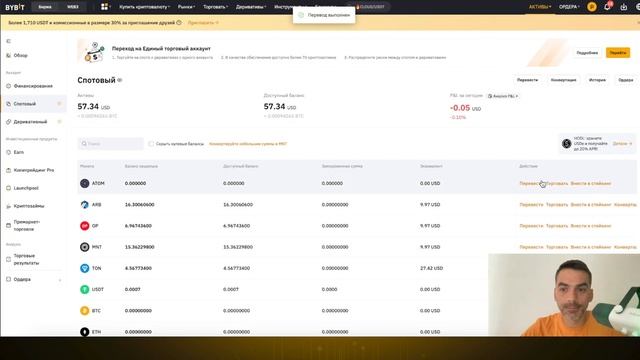Image resolution: width=640 pixels, height=360 pixels.
Task: Open 'Рынки' dropdown menu
Action: pos(186,7)
